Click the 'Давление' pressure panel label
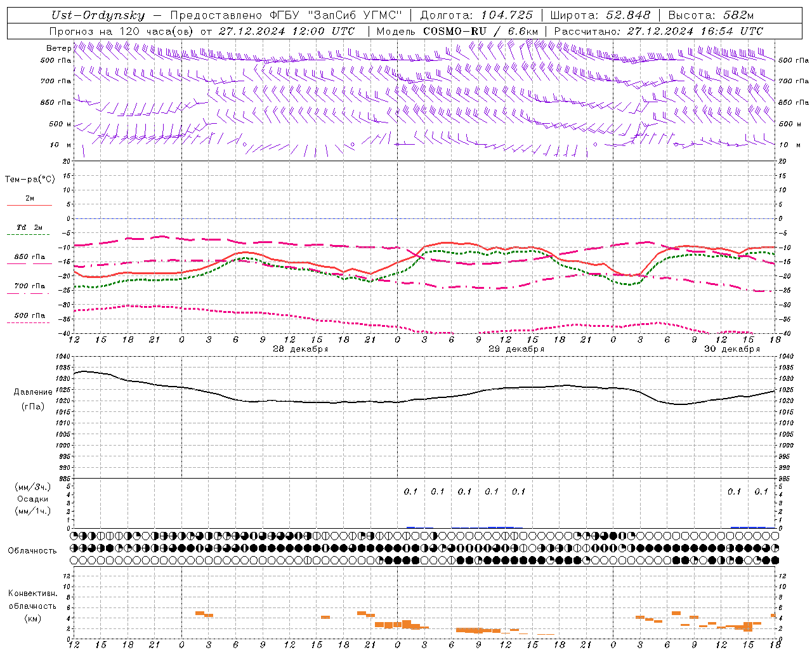This screenshot has width=812, height=650. [33, 392]
